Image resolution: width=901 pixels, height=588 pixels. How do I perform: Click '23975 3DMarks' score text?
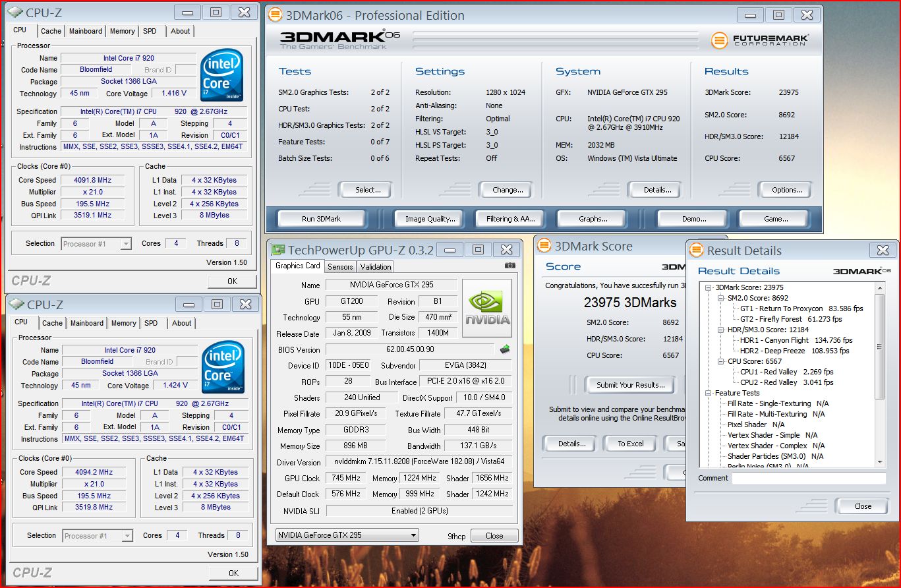[x=630, y=303]
